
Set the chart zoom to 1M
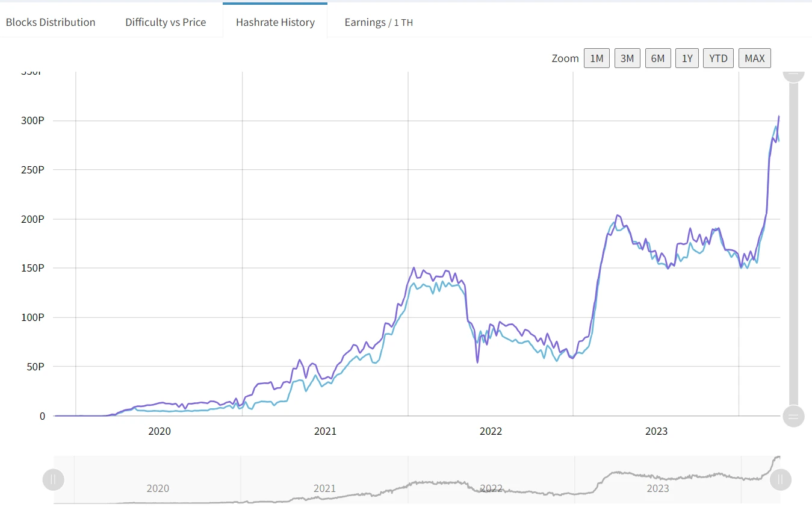[596, 58]
